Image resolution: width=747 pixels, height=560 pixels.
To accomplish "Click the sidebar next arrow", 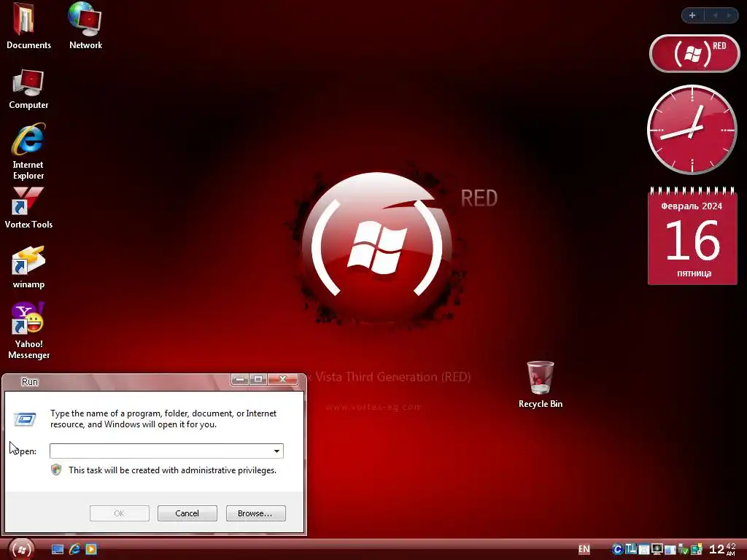I will 729,15.
